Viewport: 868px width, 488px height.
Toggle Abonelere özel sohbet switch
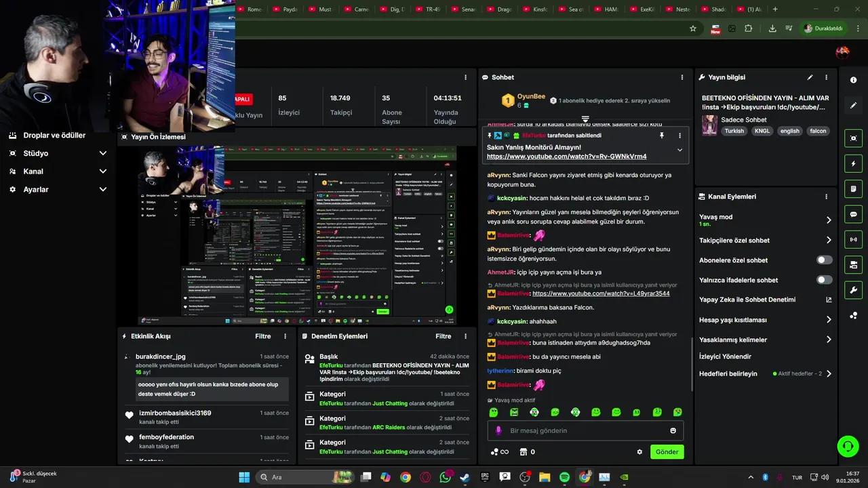[824, 260]
